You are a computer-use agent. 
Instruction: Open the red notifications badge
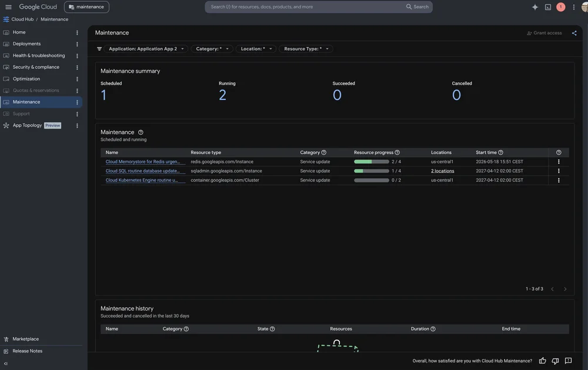click(560, 6)
